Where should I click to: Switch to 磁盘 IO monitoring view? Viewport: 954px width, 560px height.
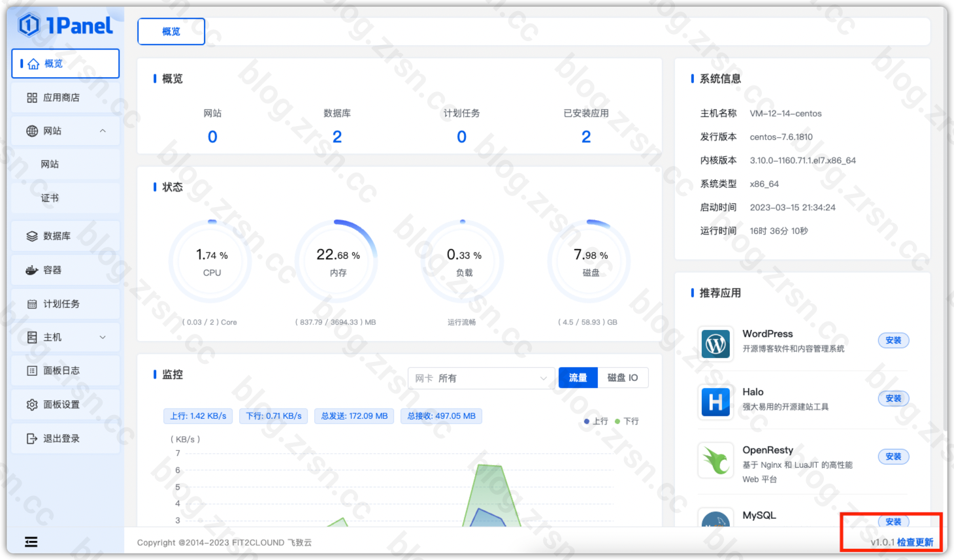click(x=623, y=378)
